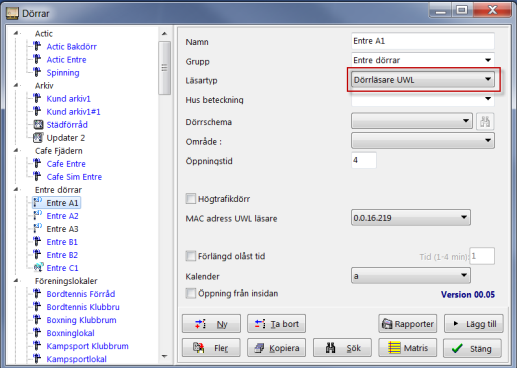
Task: Click the binoculars button next to Dörrschema
Action: 485,121
